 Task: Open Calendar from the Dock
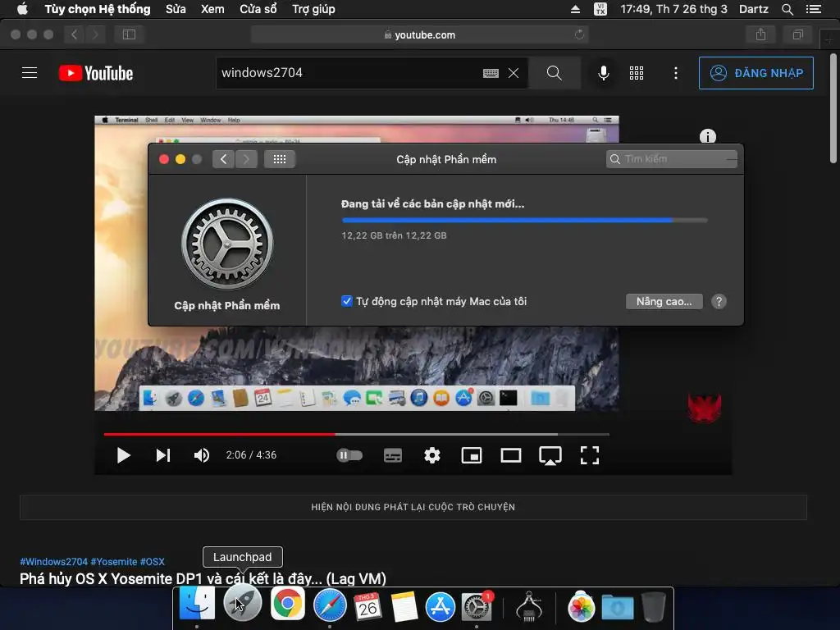point(367,606)
